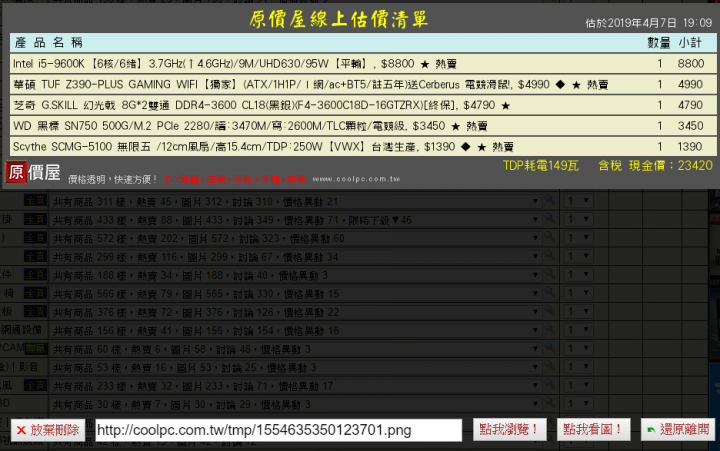Click magnifier icon on the 566 樣 row
The height and width of the screenshot is (451, 720).
(x=549, y=292)
